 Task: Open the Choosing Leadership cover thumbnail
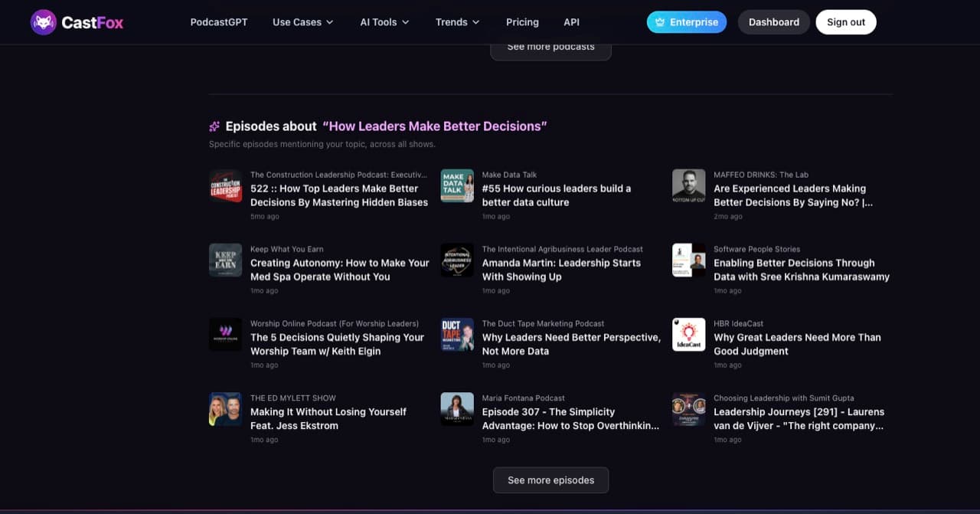(x=689, y=409)
